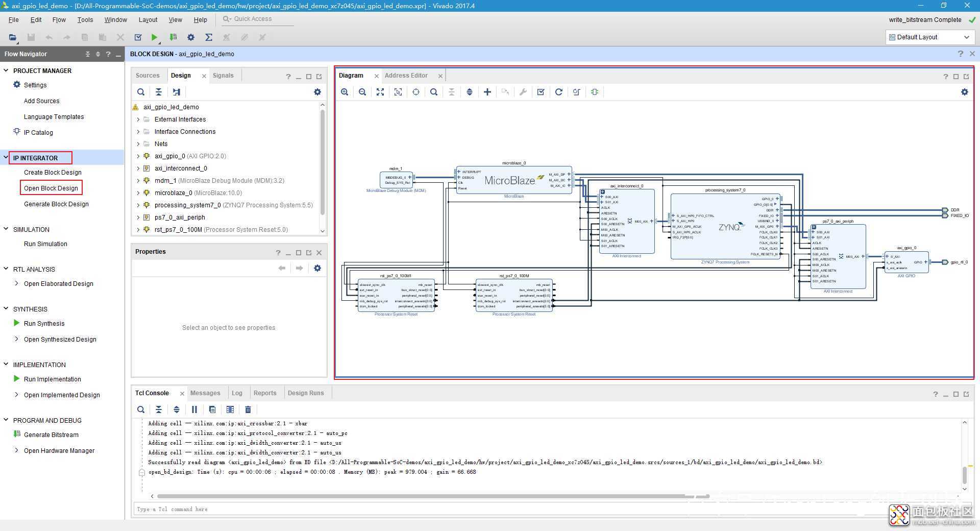Switch to the Sources tab
Viewport: 980px width, 531px height.
[148, 76]
